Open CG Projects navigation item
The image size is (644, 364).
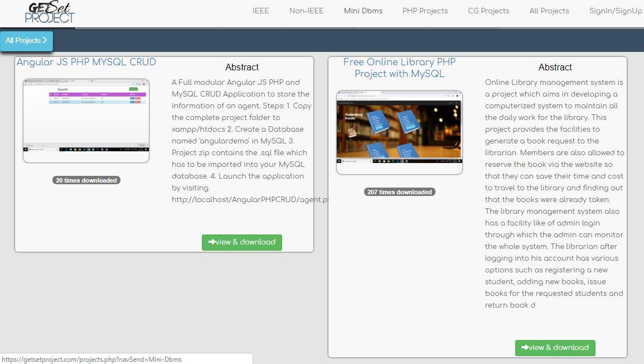tap(488, 11)
